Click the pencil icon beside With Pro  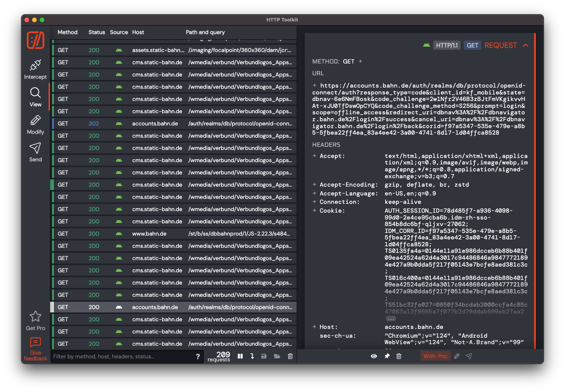457,356
